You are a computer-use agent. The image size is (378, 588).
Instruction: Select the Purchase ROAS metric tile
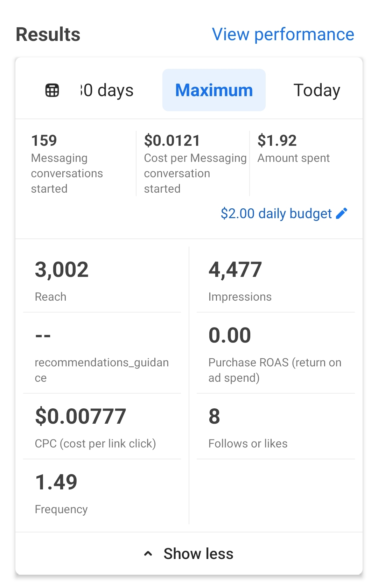coord(275,353)
